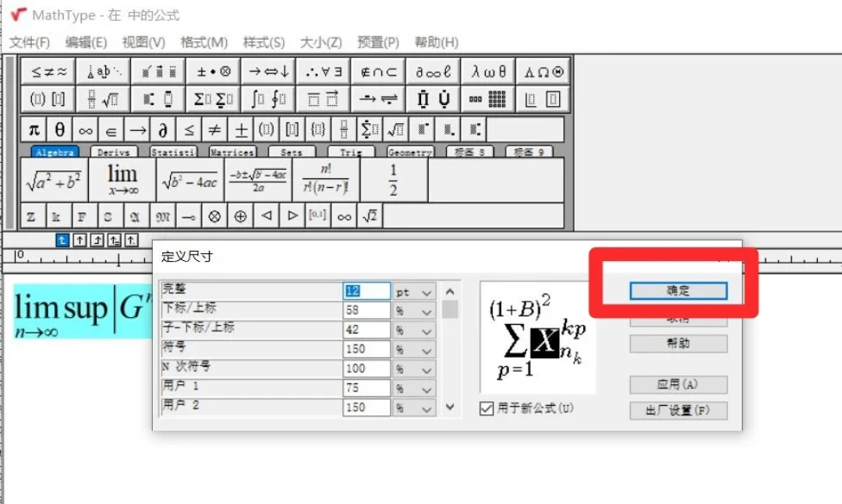Open the set theory symbols palette (∉∩⊂)

(378, 72)
